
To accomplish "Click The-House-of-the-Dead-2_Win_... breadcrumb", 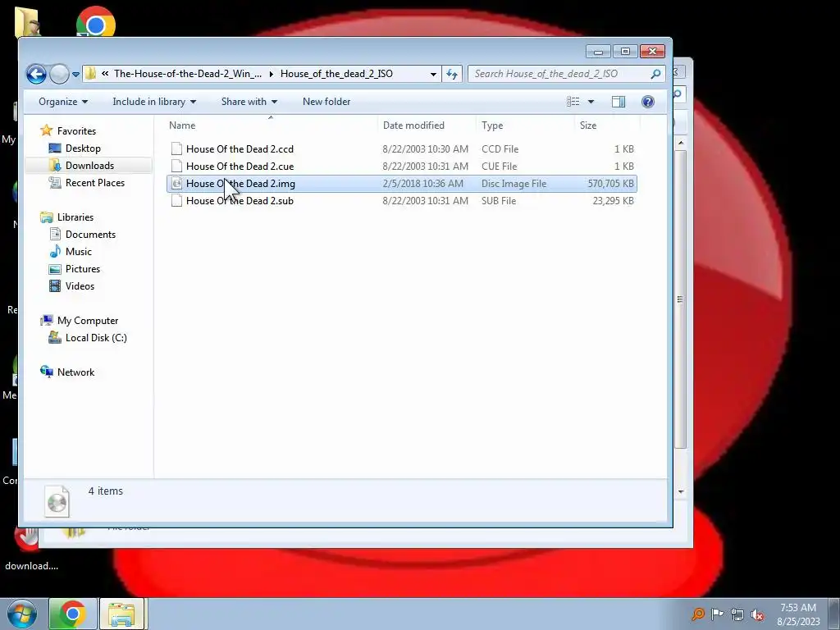I will tap(188, 74).
